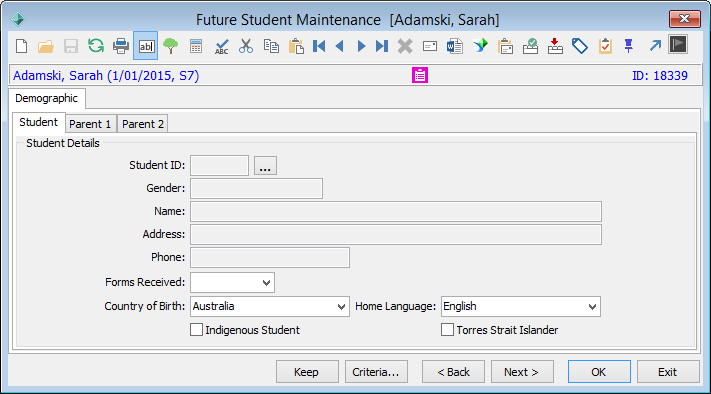Click the Student ID lookup ellipsis button
Viewport: 711px width, 394px height.
coord(265,165)
